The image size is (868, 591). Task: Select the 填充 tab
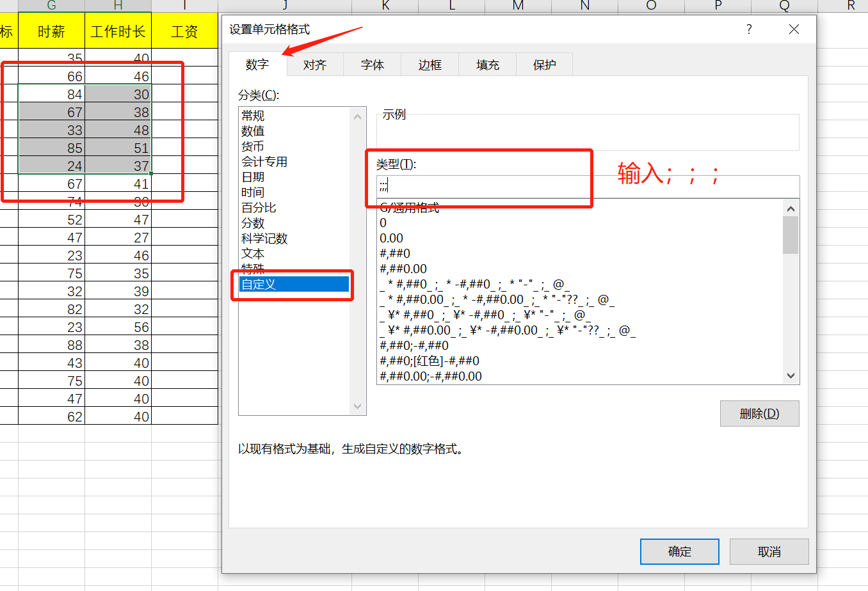pos(486,64)
